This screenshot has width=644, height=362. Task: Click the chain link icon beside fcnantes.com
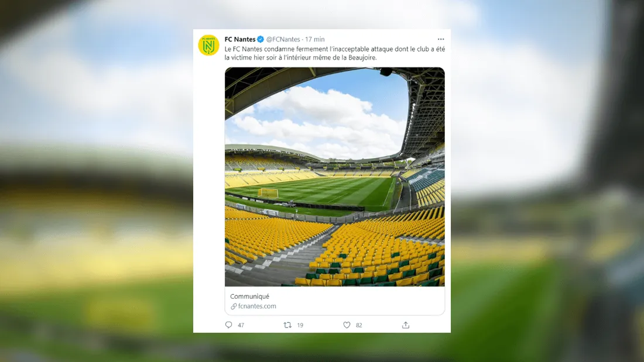[234, 306]
